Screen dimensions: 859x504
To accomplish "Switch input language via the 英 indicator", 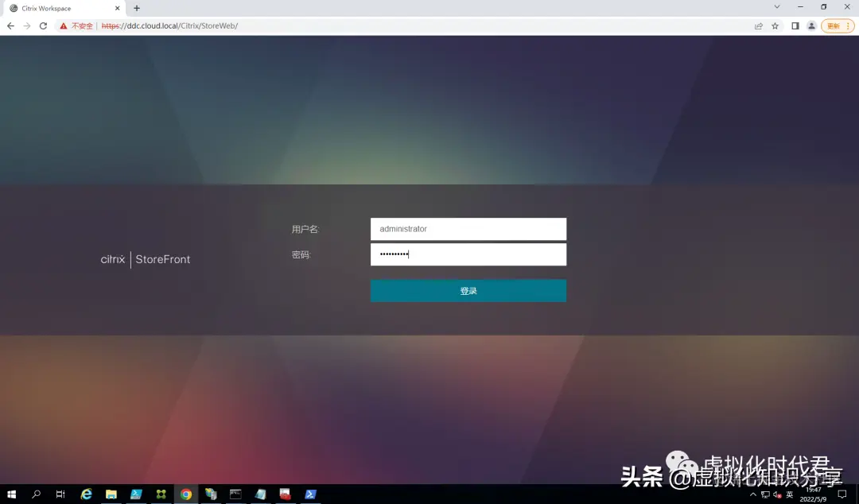I will 791,494.
